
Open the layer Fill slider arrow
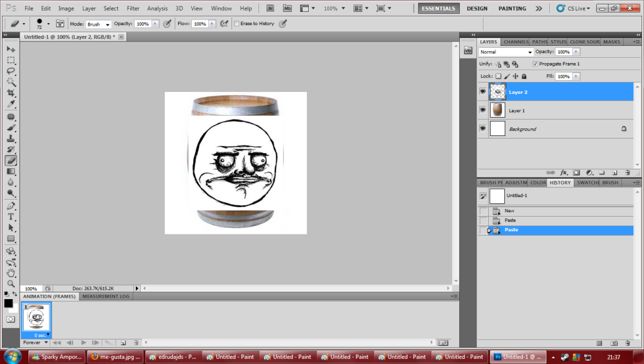[577, 76]
